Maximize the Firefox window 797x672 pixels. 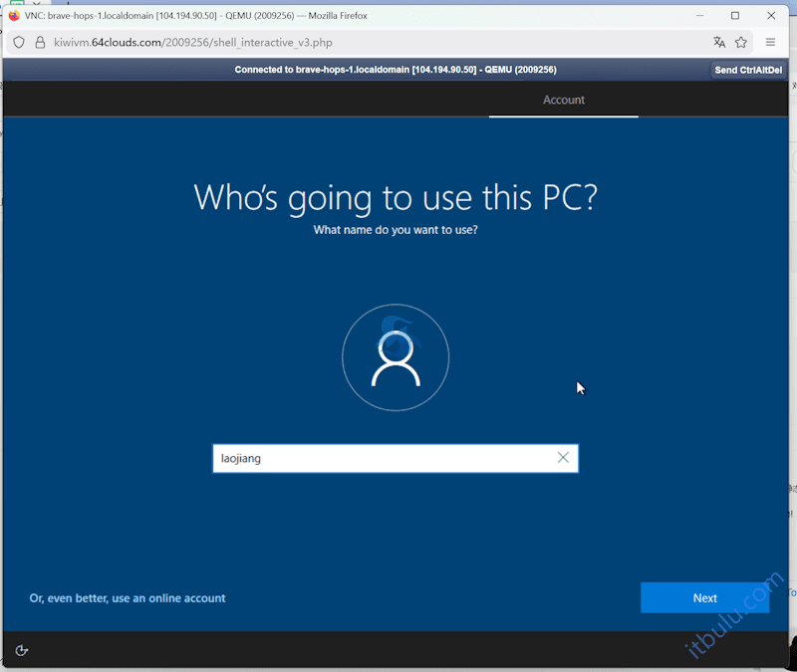(734, 16)
